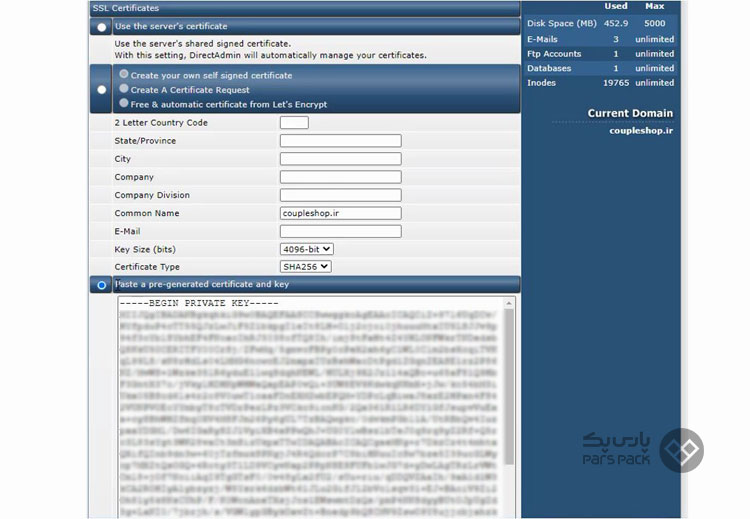Click the Pars Pack logo icon

[x=682, y=450]
